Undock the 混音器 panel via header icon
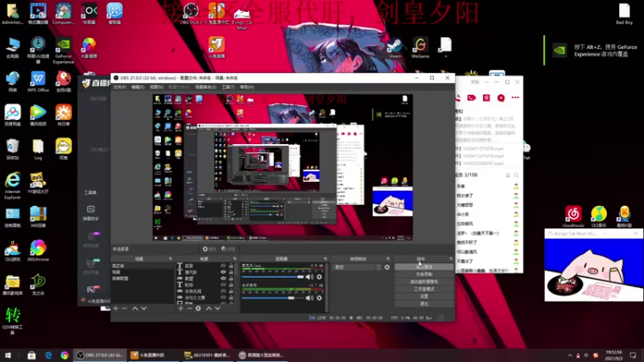Screen dimensions: 644x362 [325, 259]
